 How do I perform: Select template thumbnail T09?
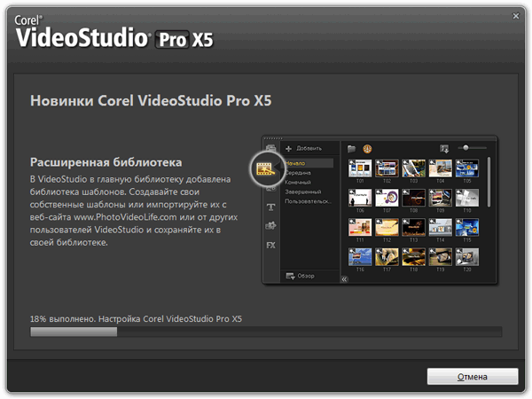441,198
